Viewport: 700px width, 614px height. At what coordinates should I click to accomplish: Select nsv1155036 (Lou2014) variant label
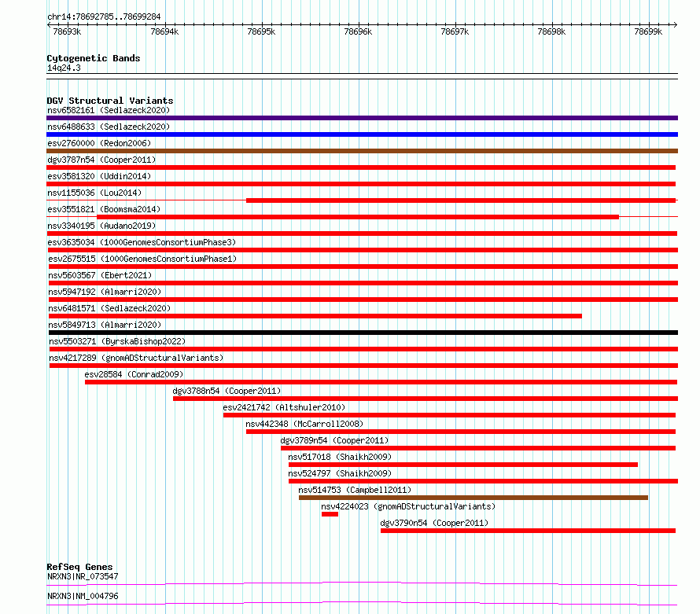tap(94, 193)
